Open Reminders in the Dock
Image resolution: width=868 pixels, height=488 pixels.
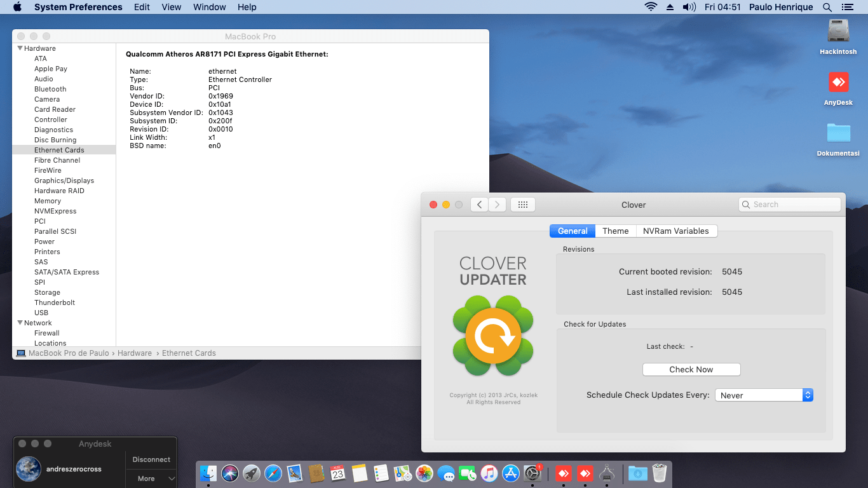click(x=381, y=473)
